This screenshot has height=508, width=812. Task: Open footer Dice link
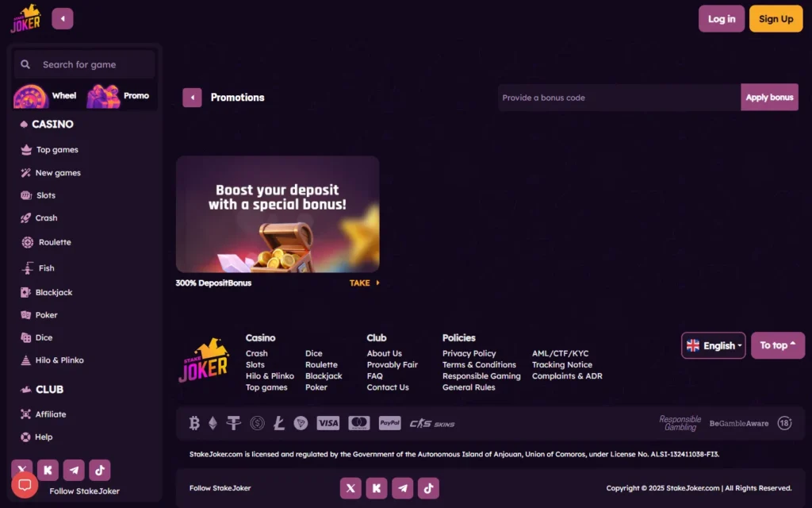[x=314, y=353]
